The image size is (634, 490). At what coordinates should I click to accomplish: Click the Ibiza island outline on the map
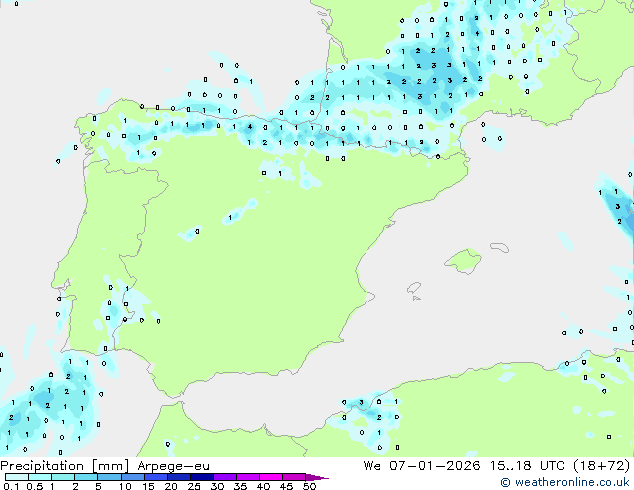(x=414, y=288)
